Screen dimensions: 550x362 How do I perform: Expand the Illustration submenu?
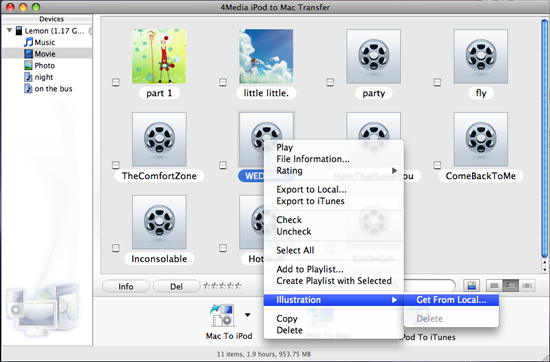pyautogui.click(x=334, y=300)
